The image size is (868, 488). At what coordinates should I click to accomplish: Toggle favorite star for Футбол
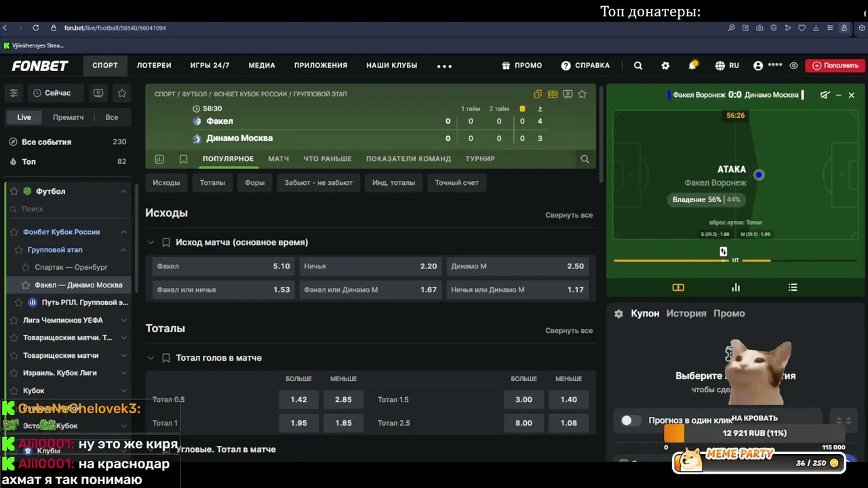click(x=14, y=191)
